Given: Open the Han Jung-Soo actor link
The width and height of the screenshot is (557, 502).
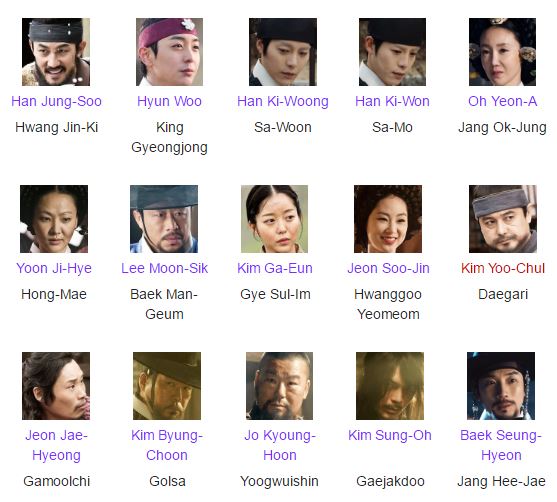Looking at the screenshot, I should pyautogui.click(x=56, y=101).
